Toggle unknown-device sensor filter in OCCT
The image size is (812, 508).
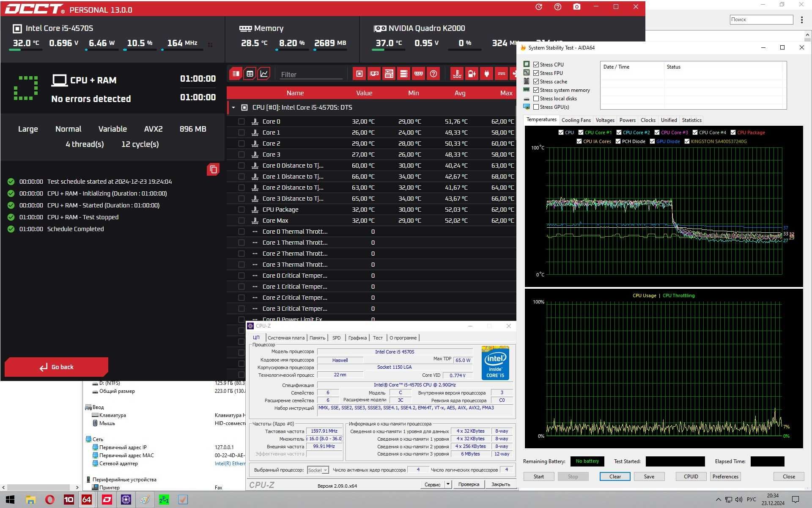tap(433, 74)
